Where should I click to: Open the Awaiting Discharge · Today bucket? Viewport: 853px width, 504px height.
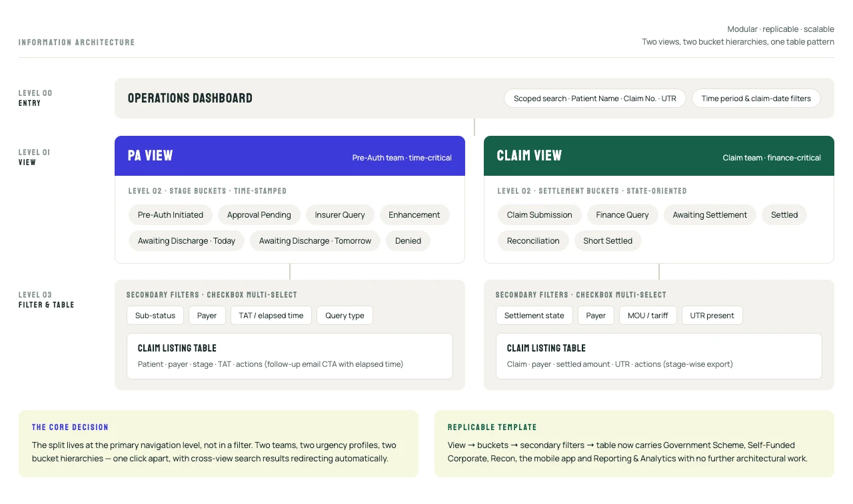tap(187, 241)
